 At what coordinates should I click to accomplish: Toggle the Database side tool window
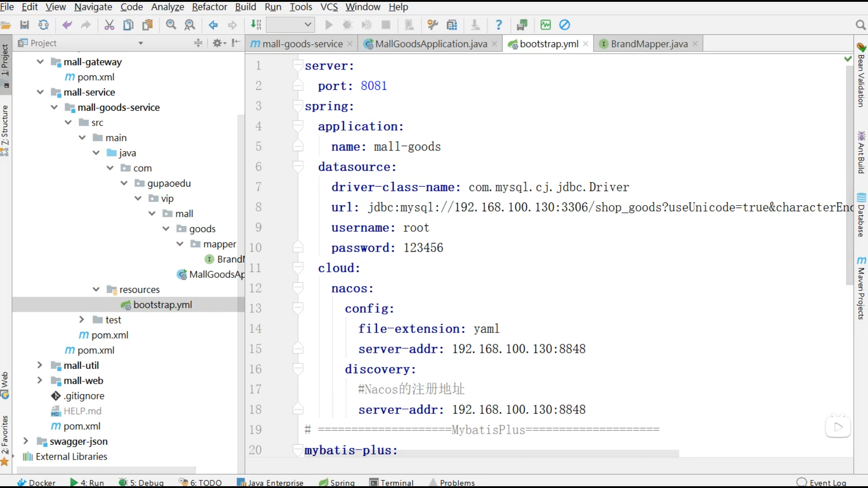click(861, 215)
